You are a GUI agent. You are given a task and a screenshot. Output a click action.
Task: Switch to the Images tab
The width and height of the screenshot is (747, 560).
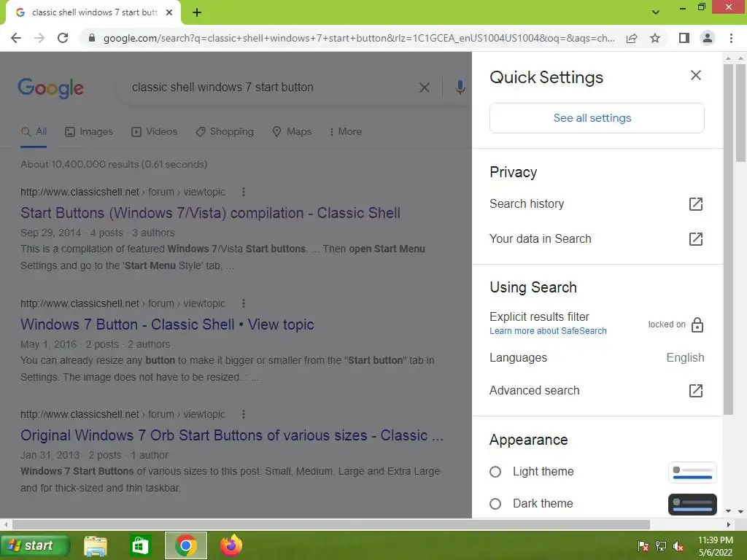tap(89, 132)
